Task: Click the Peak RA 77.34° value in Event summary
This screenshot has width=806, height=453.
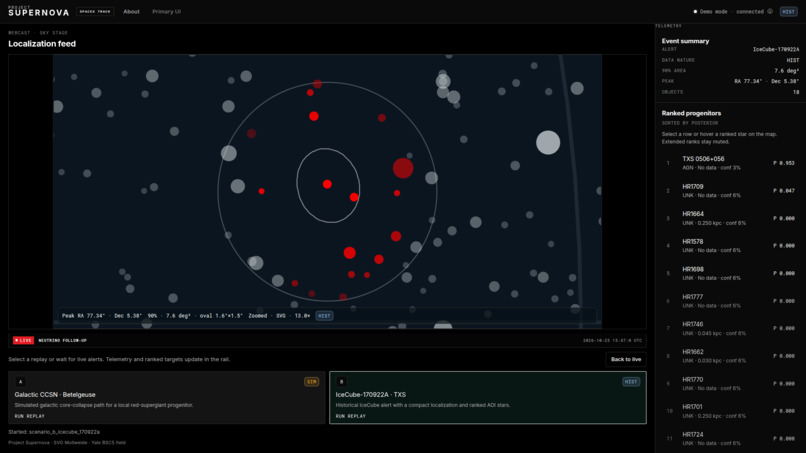Action: click(x=766, y=81)
